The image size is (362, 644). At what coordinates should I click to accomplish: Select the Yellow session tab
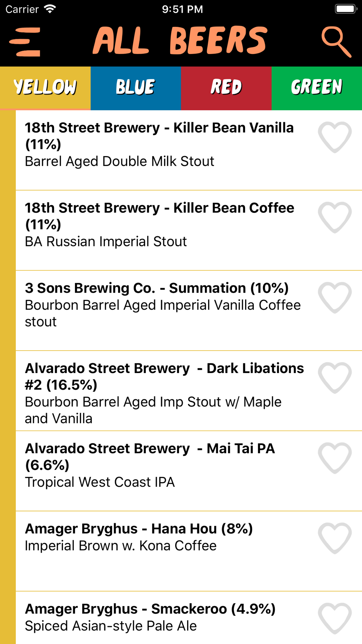pos(45,88)
